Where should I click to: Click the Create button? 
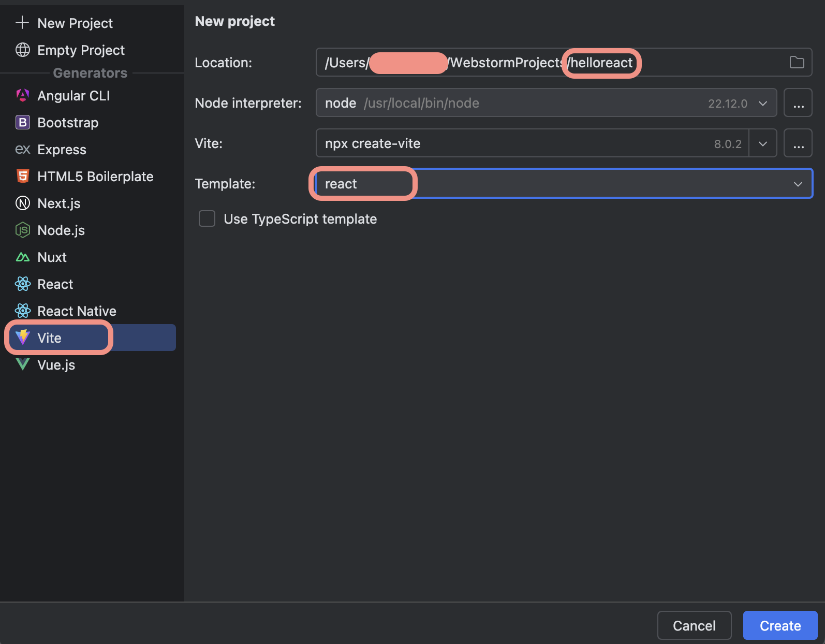(780, 625)
